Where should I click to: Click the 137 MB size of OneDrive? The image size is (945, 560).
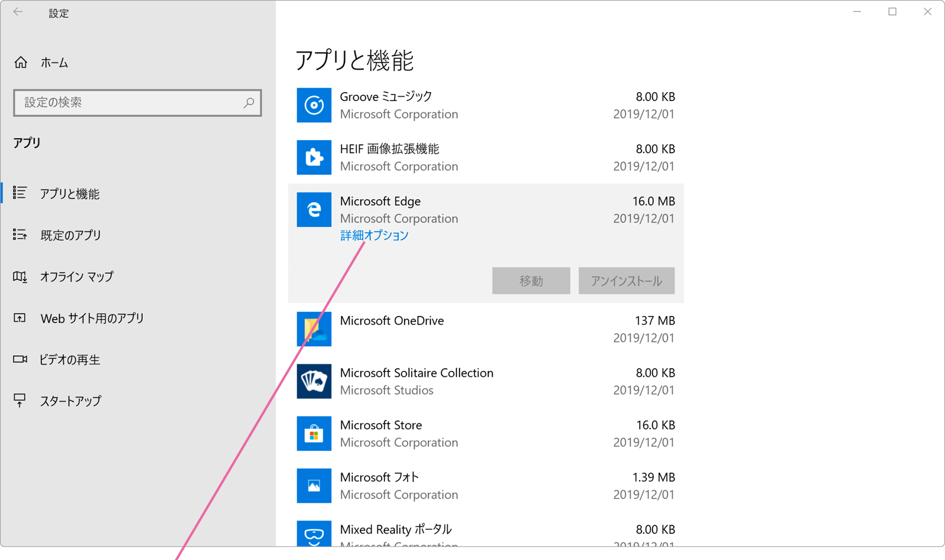click(654, 321)
